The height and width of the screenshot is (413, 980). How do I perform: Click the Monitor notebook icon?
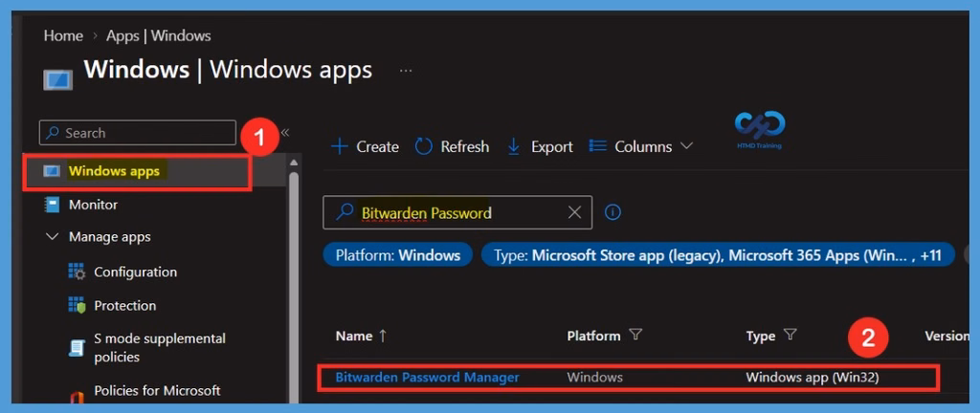(x=52, y=205)
